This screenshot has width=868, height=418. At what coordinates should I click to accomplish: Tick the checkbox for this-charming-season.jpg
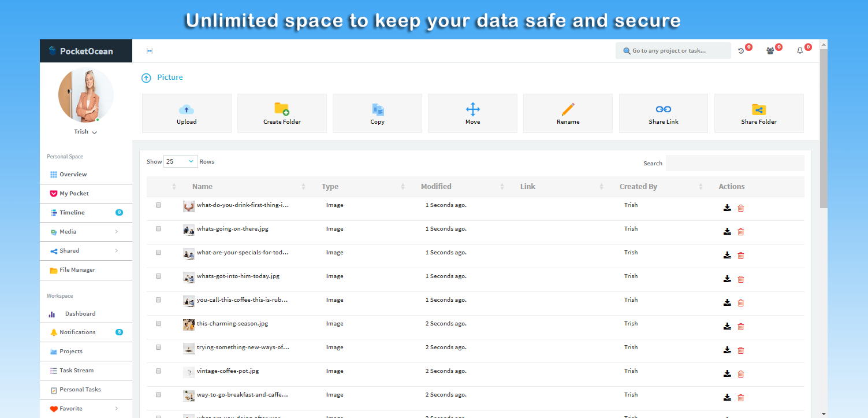point(159,324)
